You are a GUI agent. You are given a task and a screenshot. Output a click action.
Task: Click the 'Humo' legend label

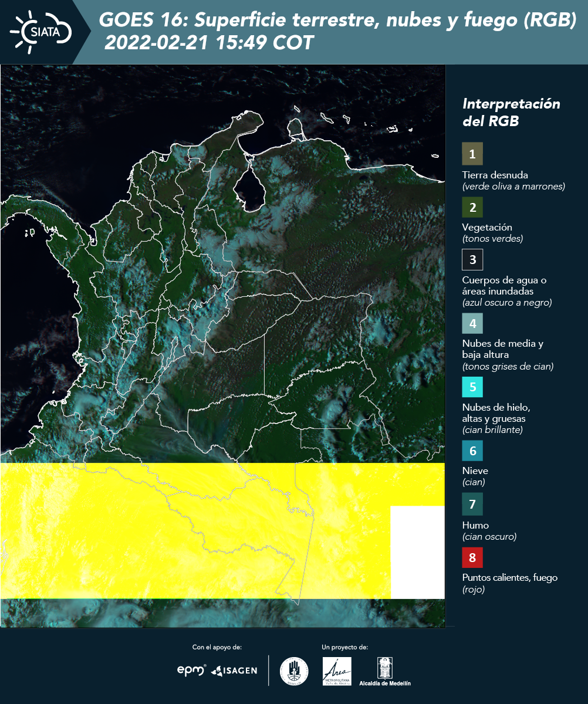point(475,525)
